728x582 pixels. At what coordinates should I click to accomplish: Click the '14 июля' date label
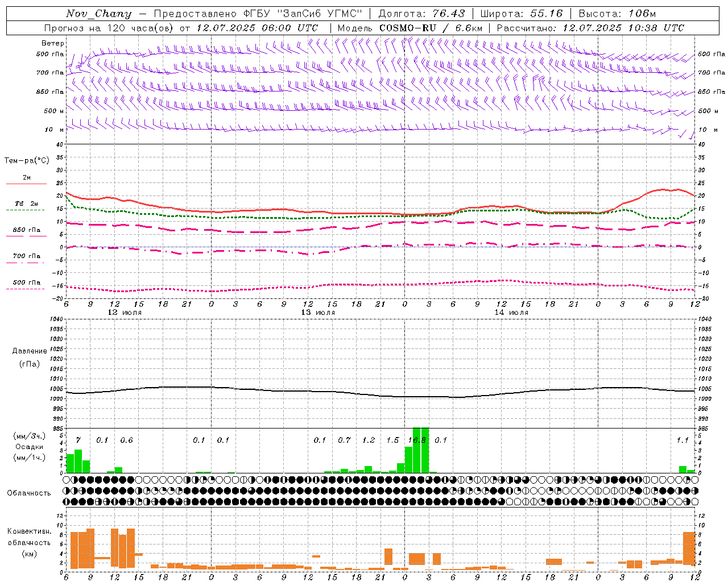click(x=511, y=313)
